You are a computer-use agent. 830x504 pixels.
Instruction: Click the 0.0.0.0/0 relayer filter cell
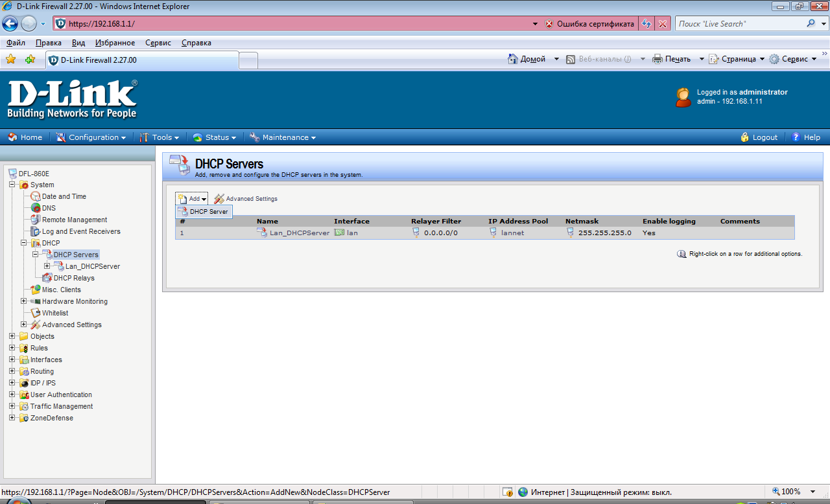point(440,233)
